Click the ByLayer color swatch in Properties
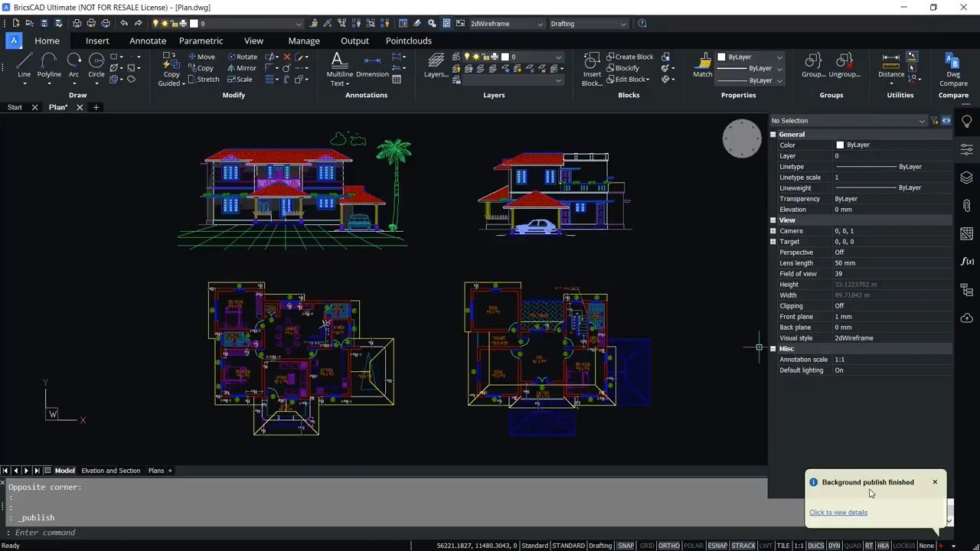980x551 pixels. tap(840, 145)
